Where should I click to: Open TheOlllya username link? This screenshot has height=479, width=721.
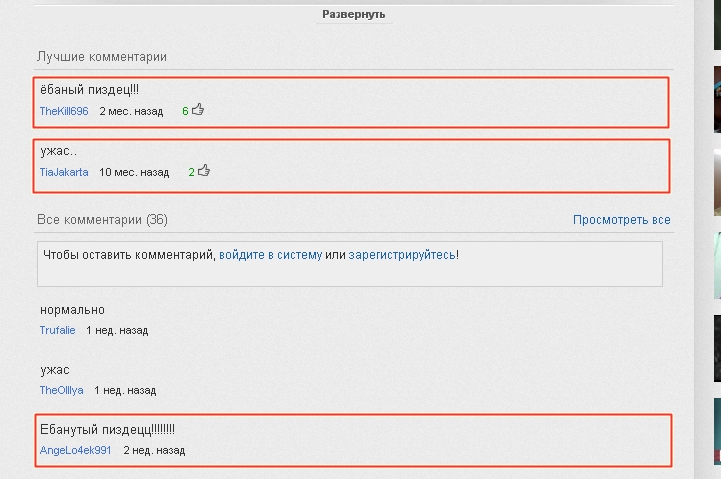point(62,390)
